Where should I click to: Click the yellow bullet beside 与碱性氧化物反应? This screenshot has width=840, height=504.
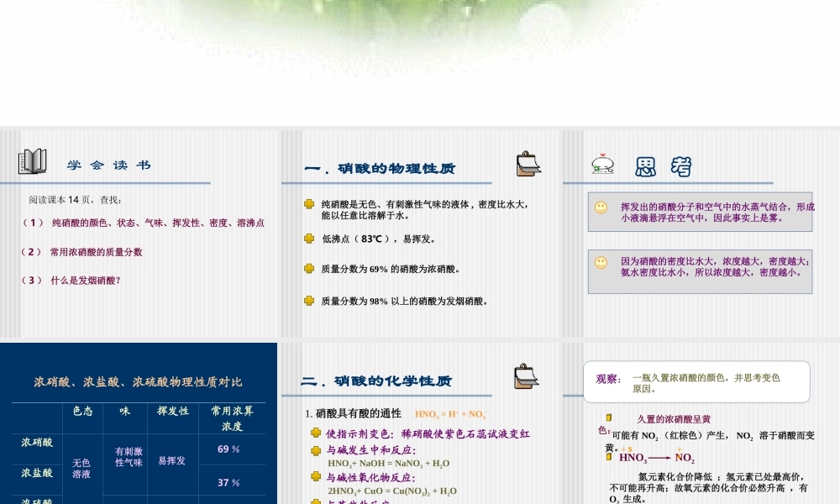(x=316, y=476)
